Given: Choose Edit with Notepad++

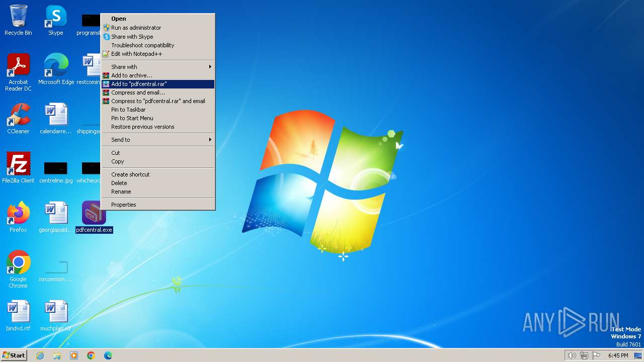Looking at the screenshot, I should tap(158, 54).
